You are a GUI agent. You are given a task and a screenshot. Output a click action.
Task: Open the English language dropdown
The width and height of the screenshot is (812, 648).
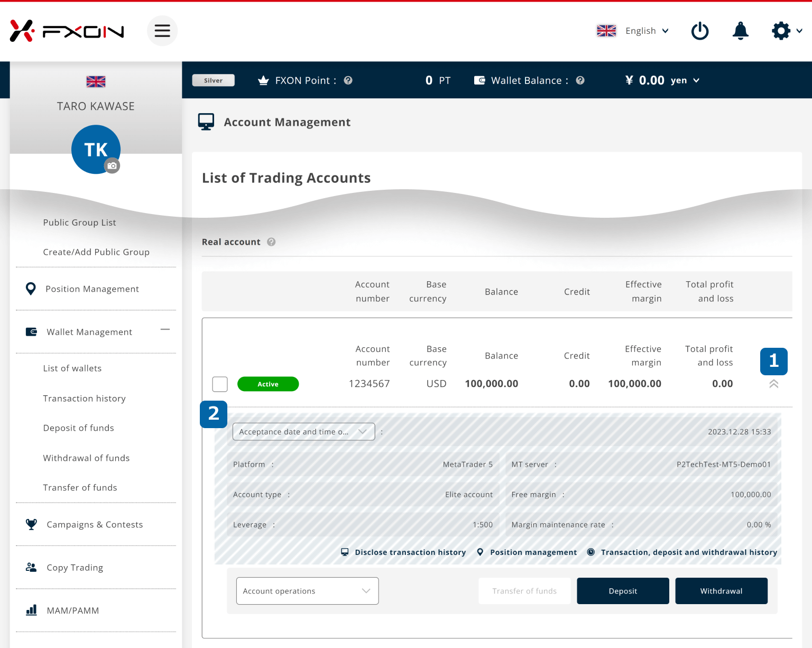tap(647, 31)
